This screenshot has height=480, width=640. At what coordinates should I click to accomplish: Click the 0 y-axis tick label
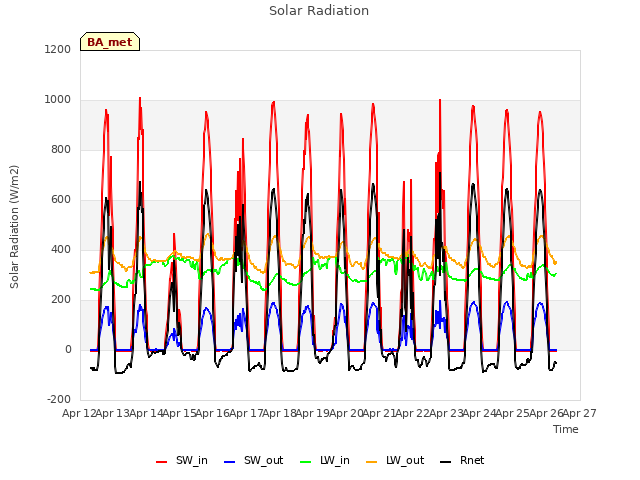pyautogui.click(x=68, y=350)
